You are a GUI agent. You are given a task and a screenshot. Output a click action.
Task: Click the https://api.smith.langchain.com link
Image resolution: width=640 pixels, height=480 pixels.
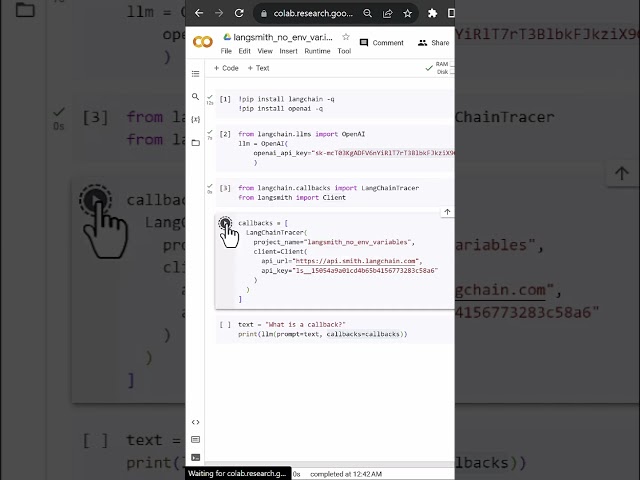[356, 261]
